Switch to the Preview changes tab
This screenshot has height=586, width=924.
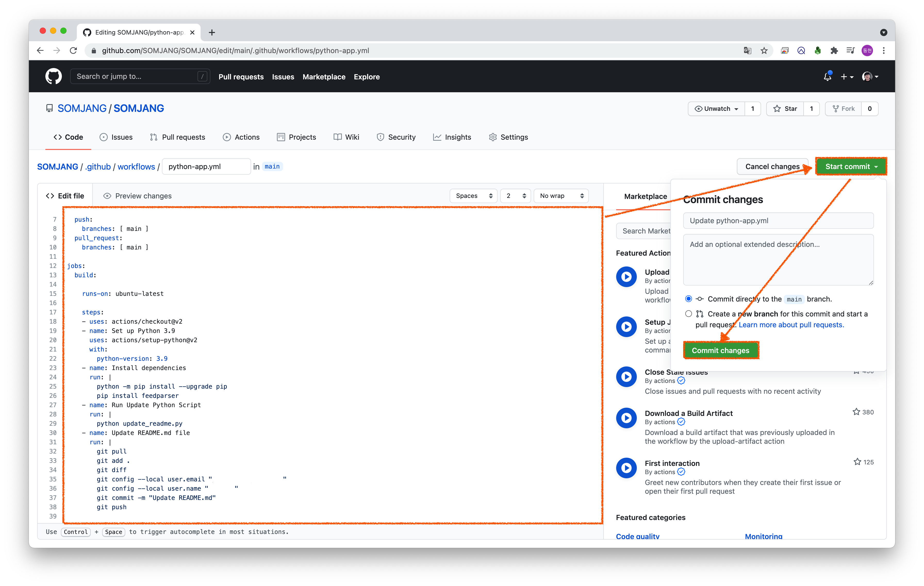137,196
